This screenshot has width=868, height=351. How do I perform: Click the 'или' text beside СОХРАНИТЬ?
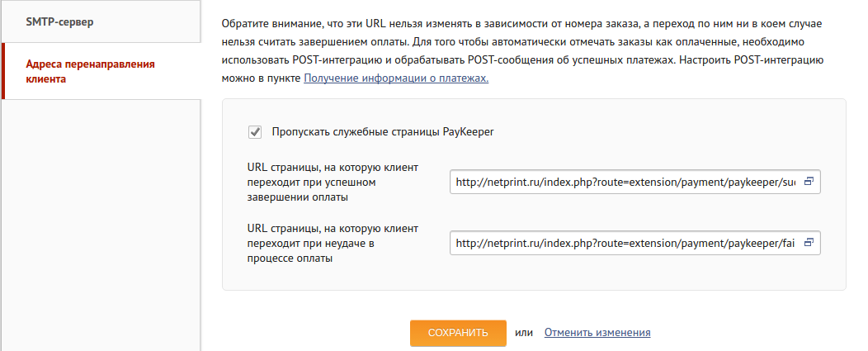pyautogui.click(x=524, y=332)
